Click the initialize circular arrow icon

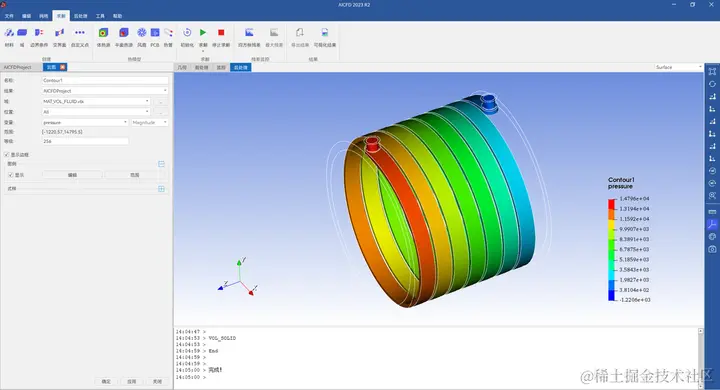(x=187, y=33)
